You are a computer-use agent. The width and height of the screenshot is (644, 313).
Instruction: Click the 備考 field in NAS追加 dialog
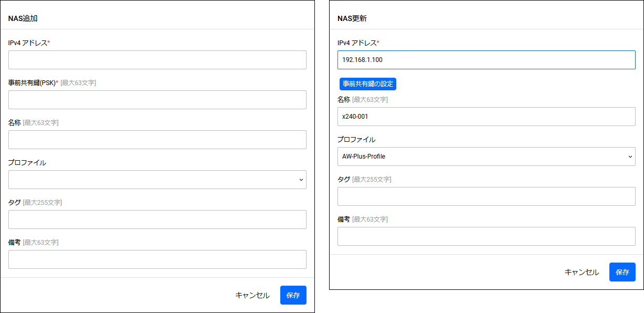coord(157,259)
